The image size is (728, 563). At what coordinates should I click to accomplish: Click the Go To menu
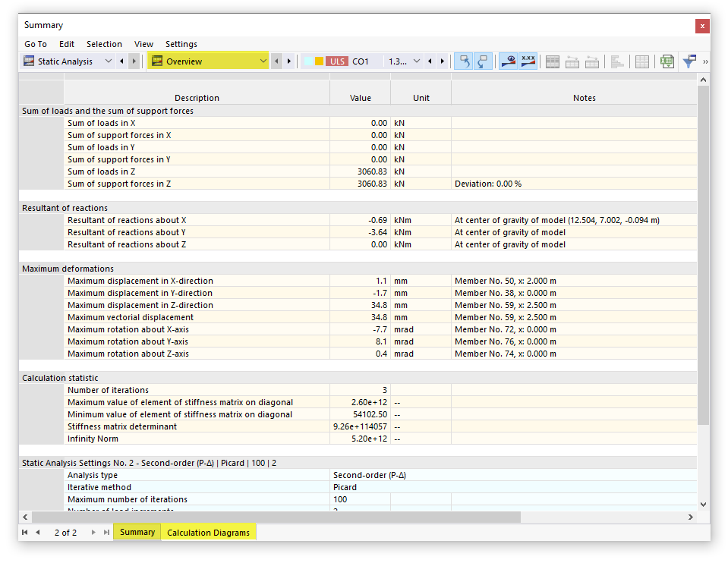click(x=35, y=44)
